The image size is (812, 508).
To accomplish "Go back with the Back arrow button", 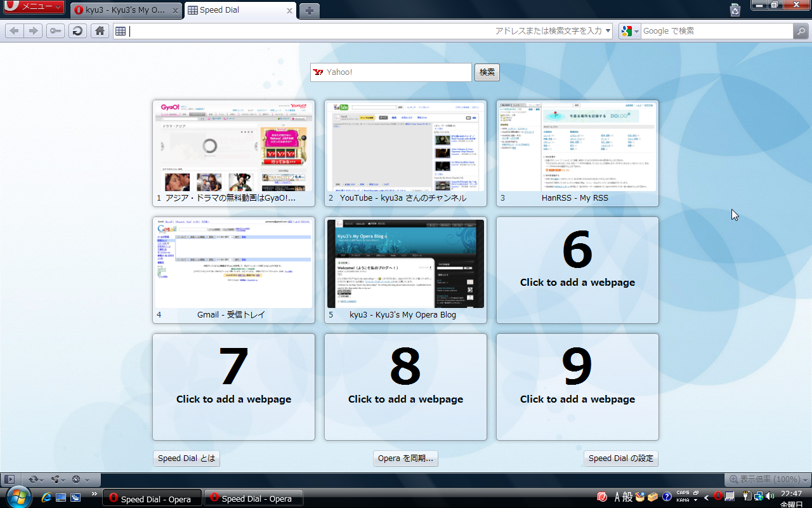I will [15, 31].
